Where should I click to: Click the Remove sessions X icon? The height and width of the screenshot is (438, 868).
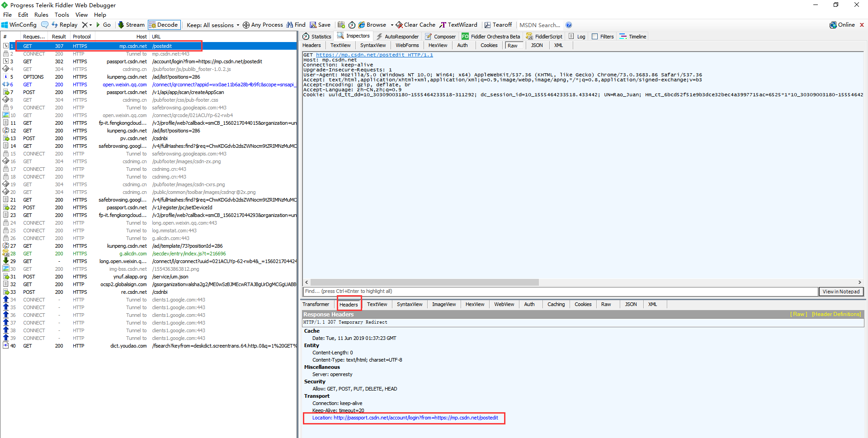click(85, 25)
